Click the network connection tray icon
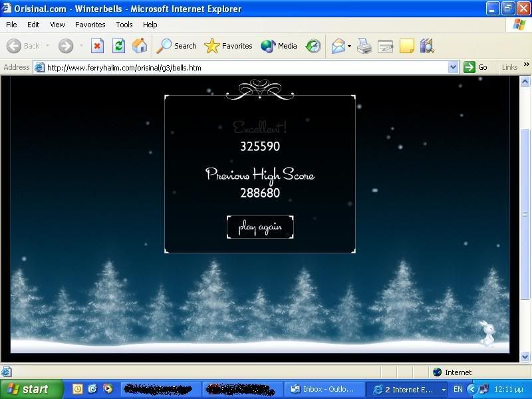 [x=483, y=389]
